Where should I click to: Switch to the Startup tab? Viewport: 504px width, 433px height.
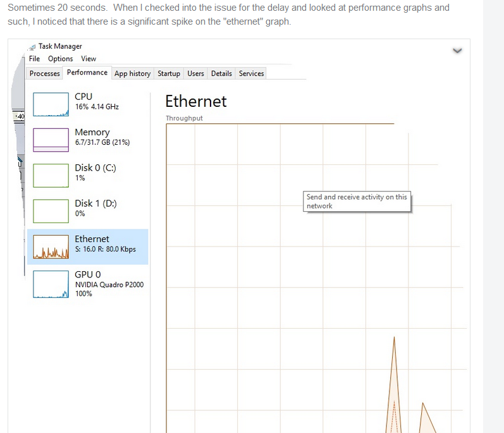169,73
